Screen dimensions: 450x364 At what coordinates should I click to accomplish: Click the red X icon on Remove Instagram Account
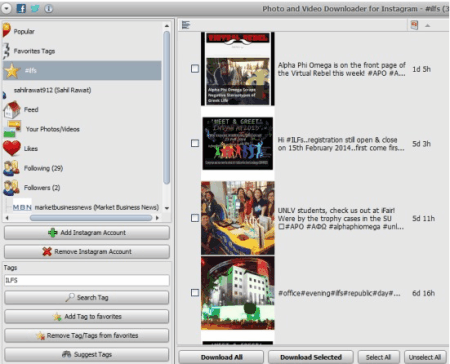pos(47,252)
